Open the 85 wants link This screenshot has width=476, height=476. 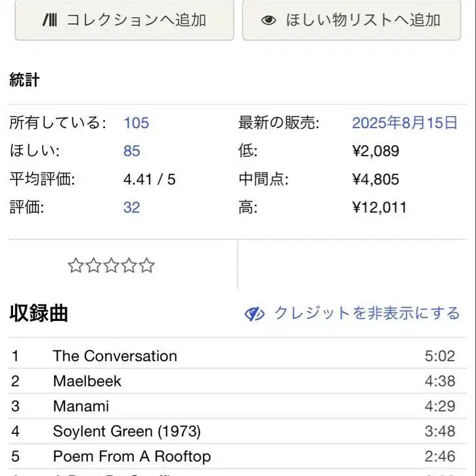tap(131, 151)
